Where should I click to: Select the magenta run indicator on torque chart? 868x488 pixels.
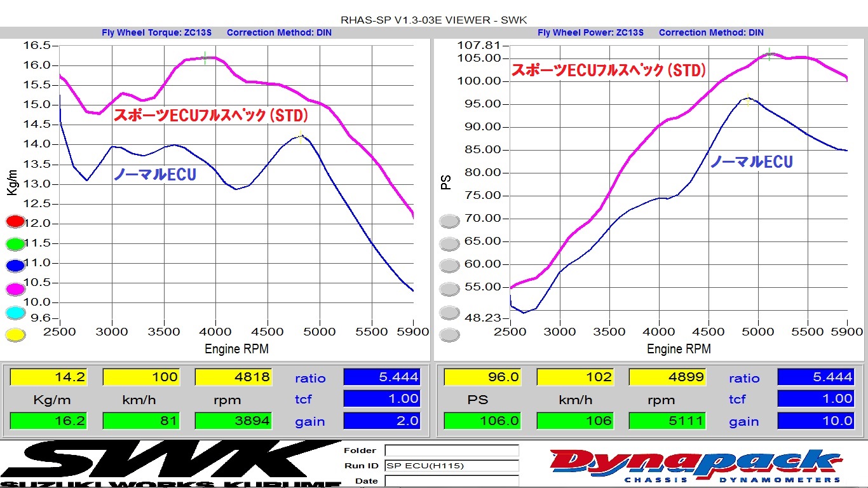(15, 289)
